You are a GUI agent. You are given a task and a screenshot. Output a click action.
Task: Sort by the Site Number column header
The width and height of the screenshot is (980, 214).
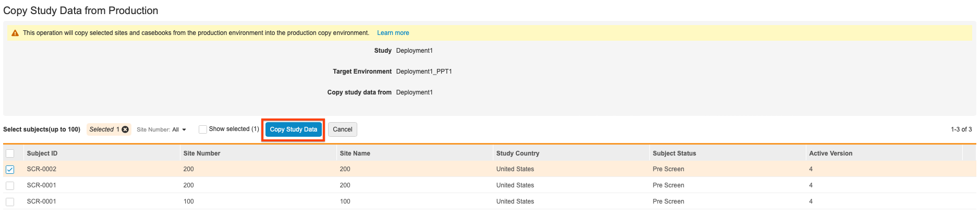tap(202, 153)
